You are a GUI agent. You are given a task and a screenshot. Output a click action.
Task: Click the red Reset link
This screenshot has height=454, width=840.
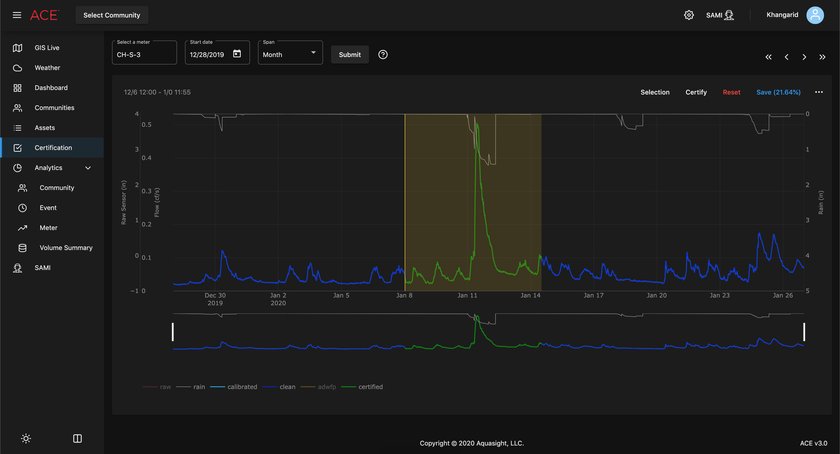pyautogui.click(x=731, y=92)
